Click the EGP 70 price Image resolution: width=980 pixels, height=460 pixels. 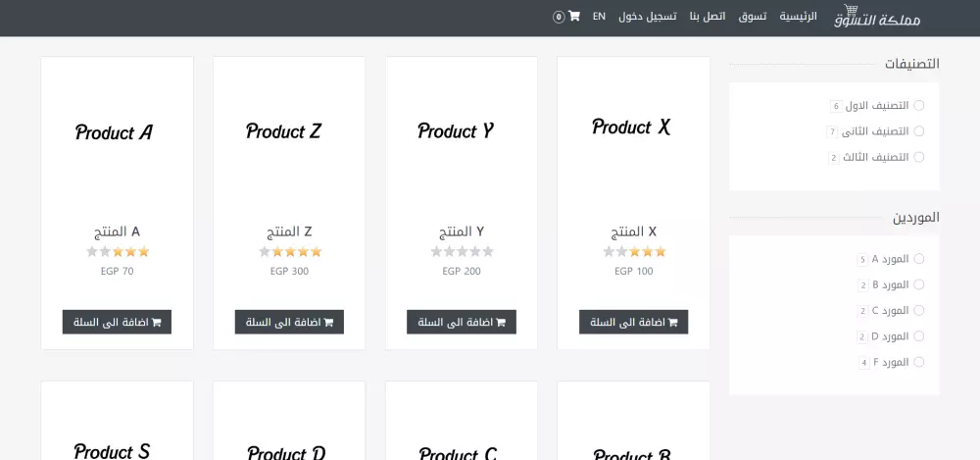pos(117,271)
